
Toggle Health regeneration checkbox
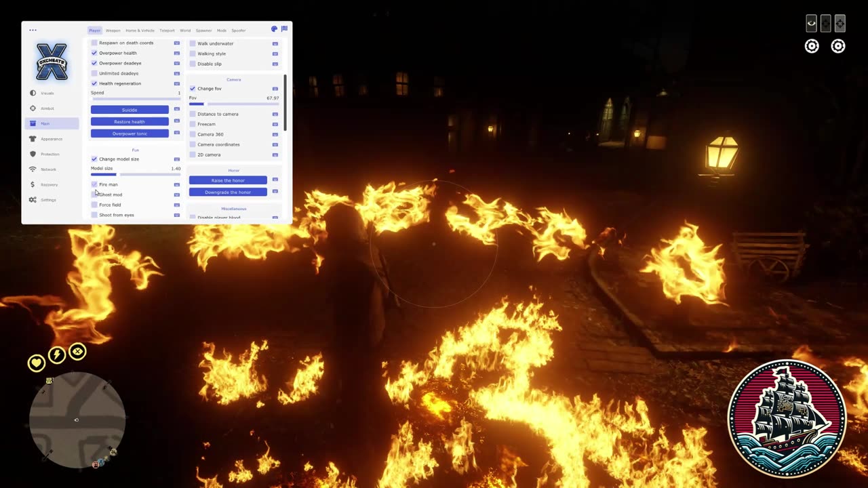point(94,83)
